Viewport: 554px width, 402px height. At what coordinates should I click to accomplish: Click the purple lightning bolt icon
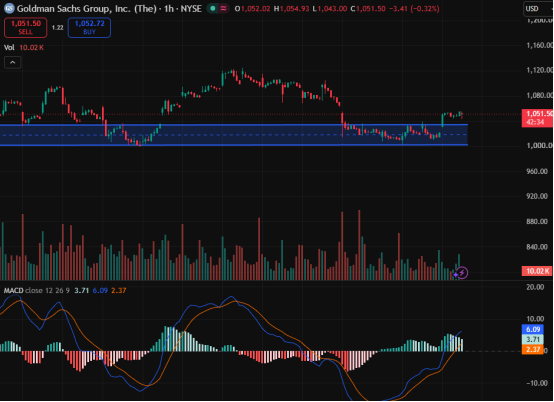pyautogui.click(x=462, y=273)
